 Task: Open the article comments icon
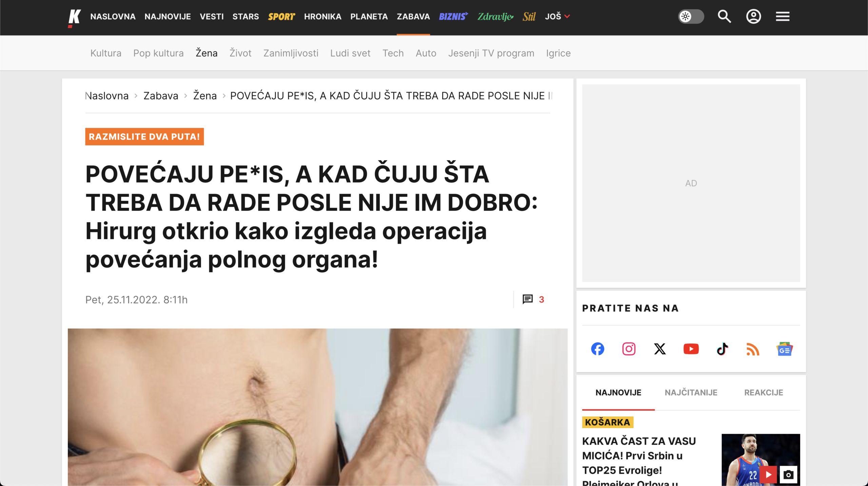click(528, 299)
